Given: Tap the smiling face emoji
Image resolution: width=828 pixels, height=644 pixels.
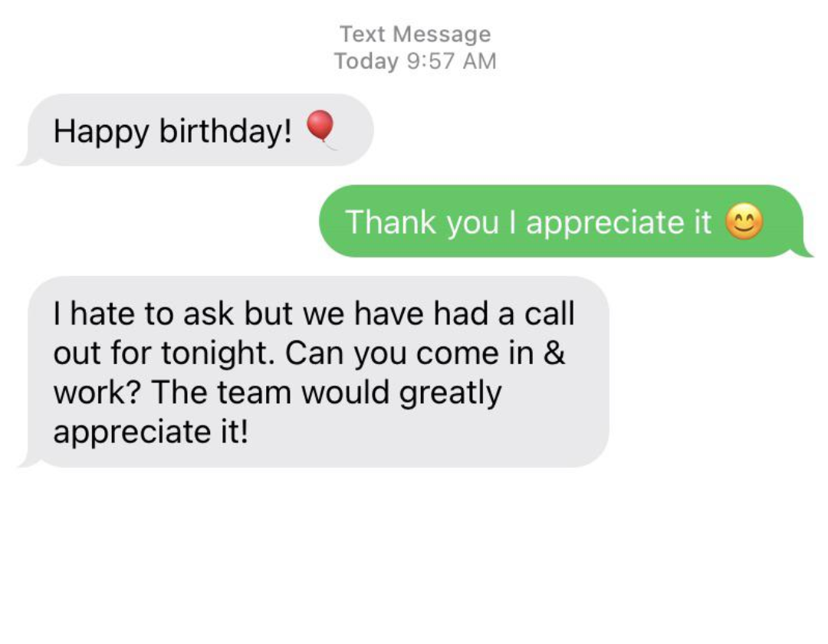Looking at the screenshot, I should point(744,222).
